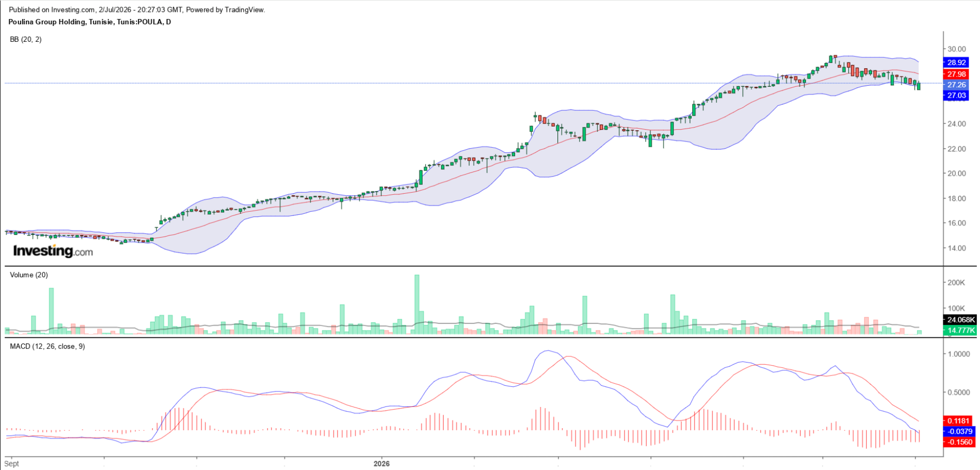Click the 22.00 price axis value
Screen dimensions: 980x470
(956, 149)
